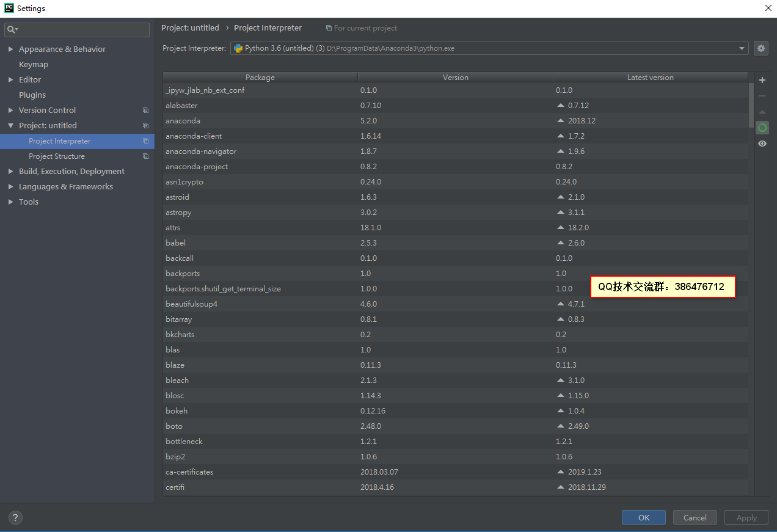The image size is (777, 532).
Task: Click the project-level icon next to Project Structure
Action: tap(145, 156)
